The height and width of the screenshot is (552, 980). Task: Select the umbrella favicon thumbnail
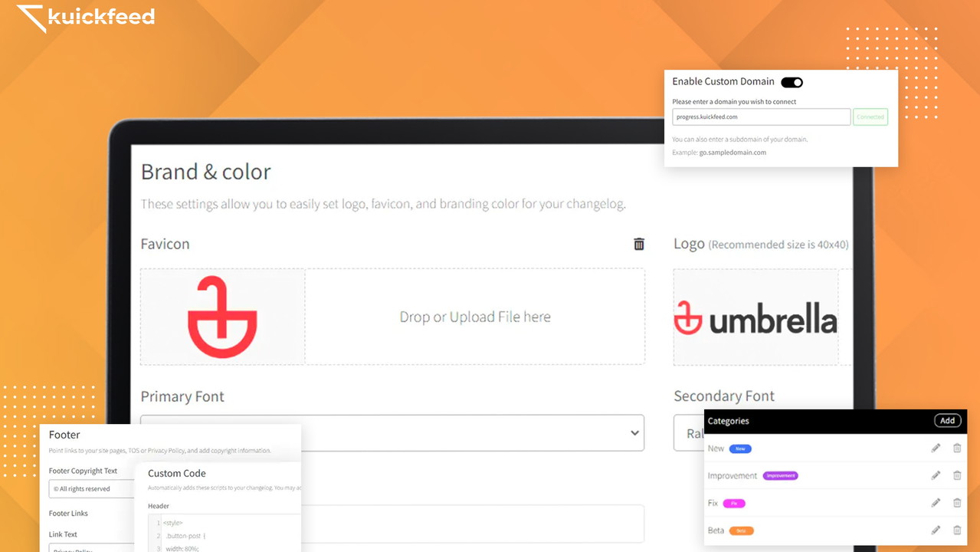point(222,317)
